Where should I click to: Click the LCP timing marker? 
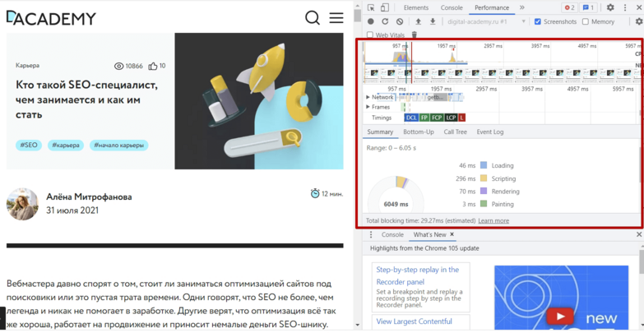point(451,118)
